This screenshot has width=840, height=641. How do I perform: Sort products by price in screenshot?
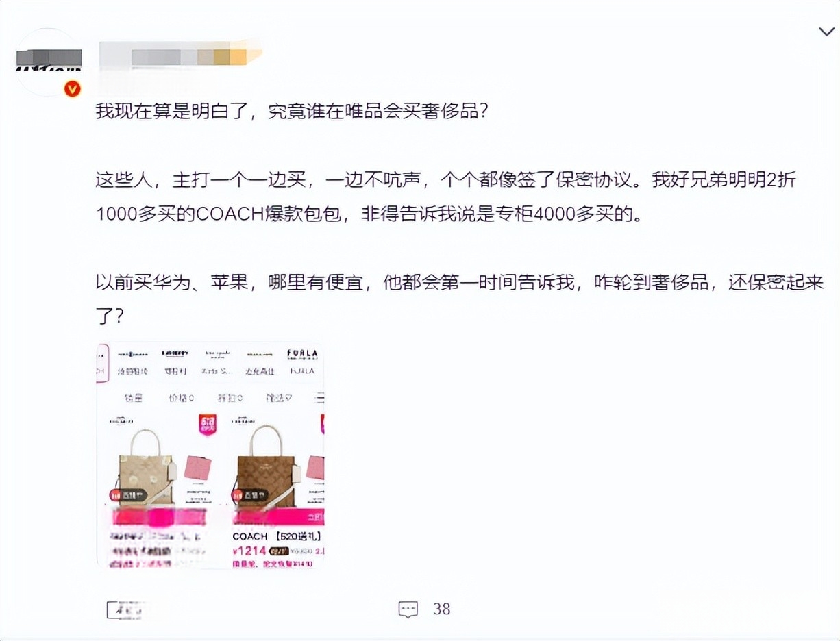(x=181, y=398)
